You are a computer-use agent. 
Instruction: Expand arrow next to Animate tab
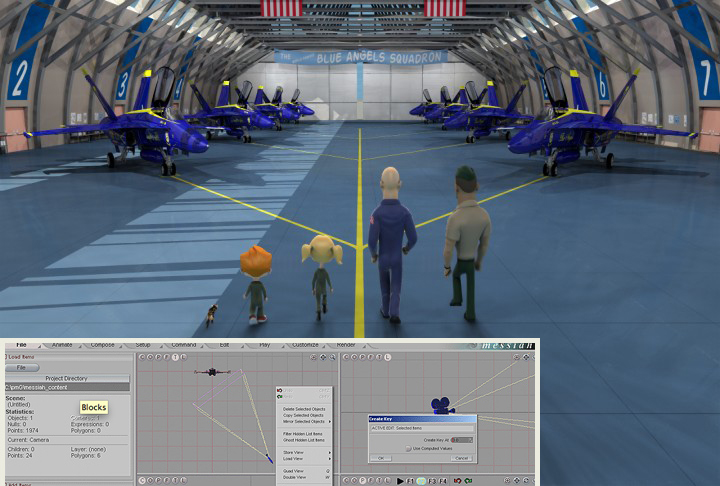[x=80, y=347]
